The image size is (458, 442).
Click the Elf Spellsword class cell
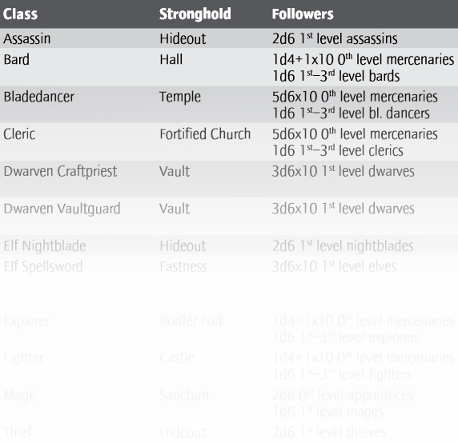click(43, 267)
